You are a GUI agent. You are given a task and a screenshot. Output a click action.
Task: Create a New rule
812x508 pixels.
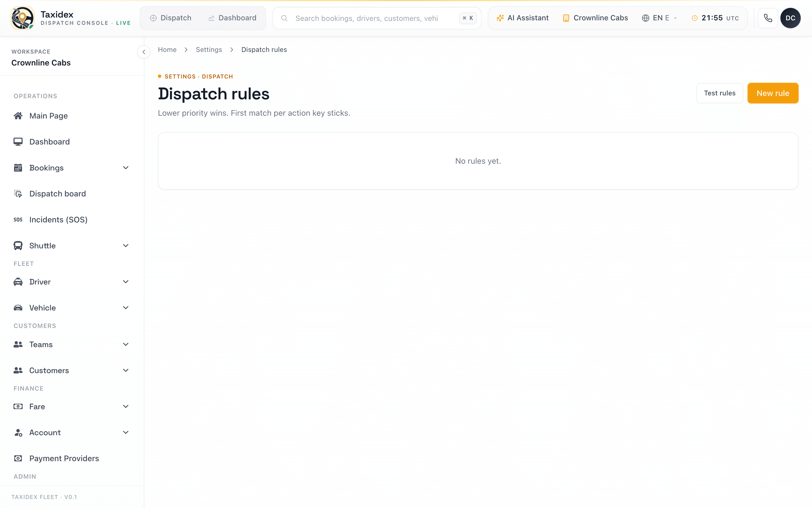pyautogui.click(x=773, y=93)
